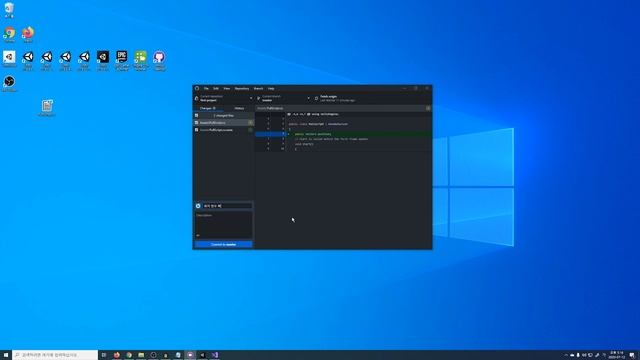This screenshot has width=640, height=360.
Task: Open the OBS Studio desktop shortcut
Action: coord(9,83)
